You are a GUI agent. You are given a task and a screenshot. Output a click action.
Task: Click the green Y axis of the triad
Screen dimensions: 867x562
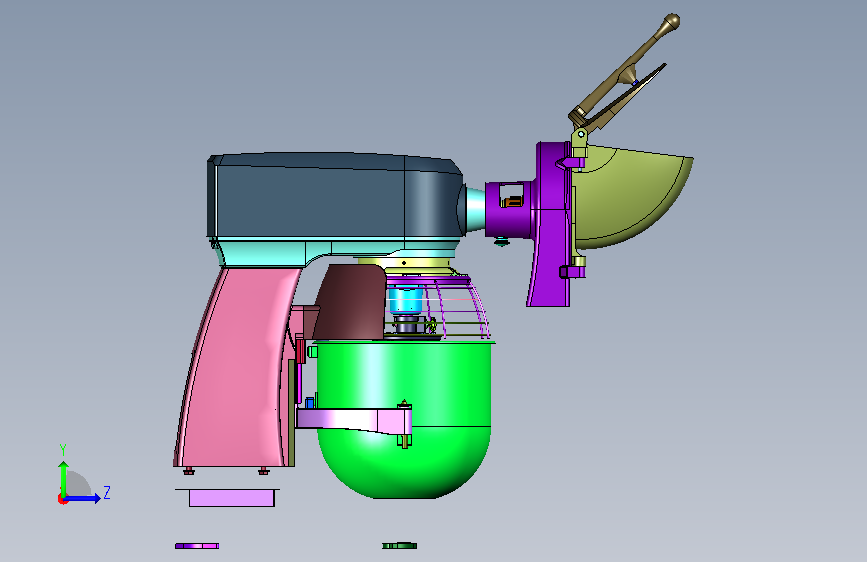tap(63, 478)
